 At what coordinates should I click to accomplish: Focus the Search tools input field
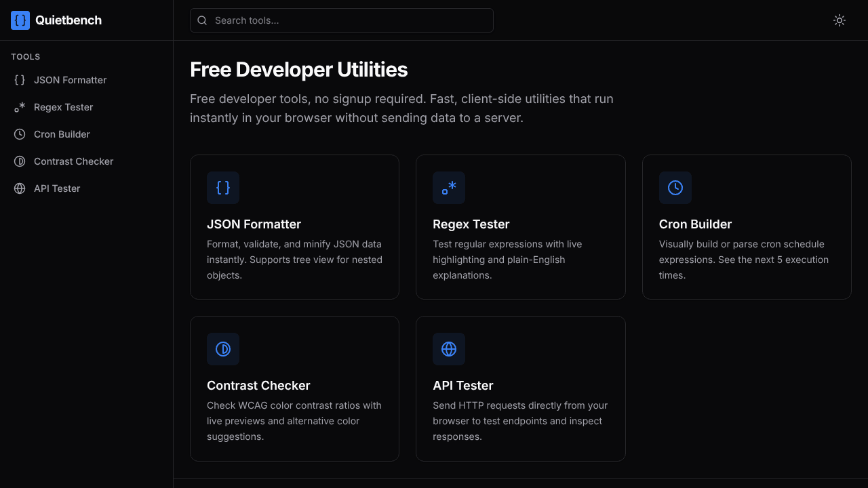(x=342, y=20)
